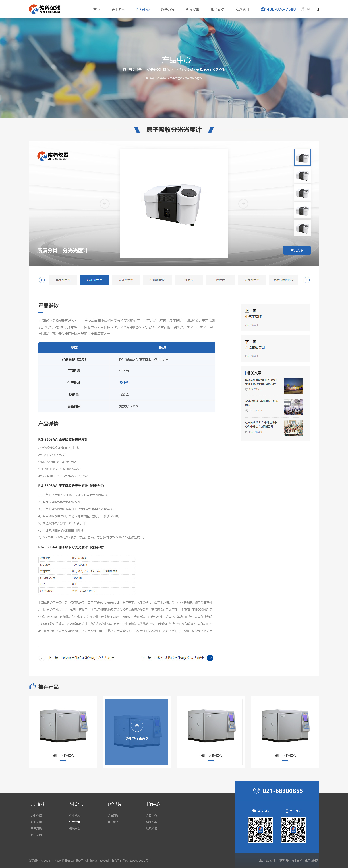Select the first product thumbnail in gallery
This screenshot has height=868, width=348.
click(303, 157)
